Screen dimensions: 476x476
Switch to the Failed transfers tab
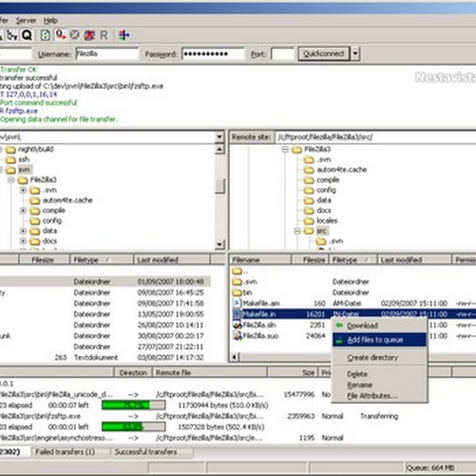tap(64, 452)
